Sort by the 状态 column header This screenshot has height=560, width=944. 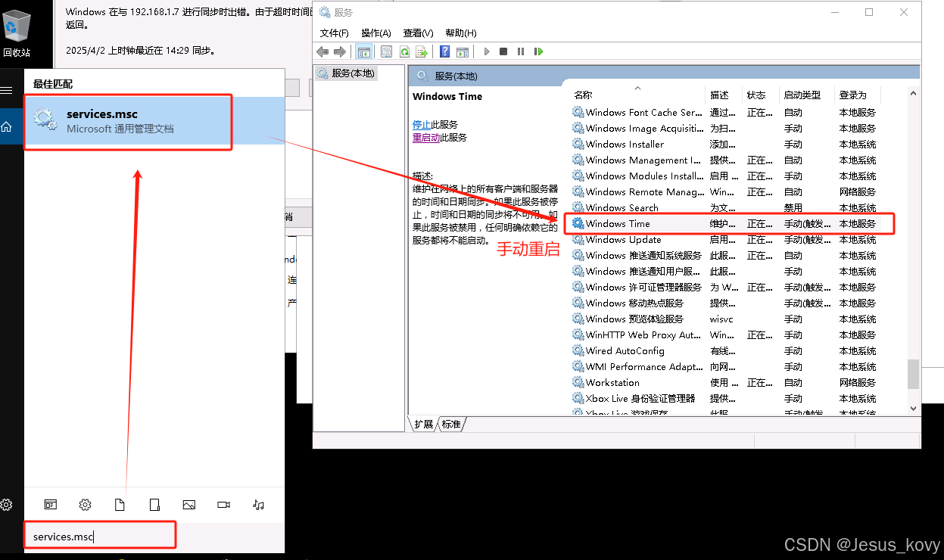coord(761,95)
